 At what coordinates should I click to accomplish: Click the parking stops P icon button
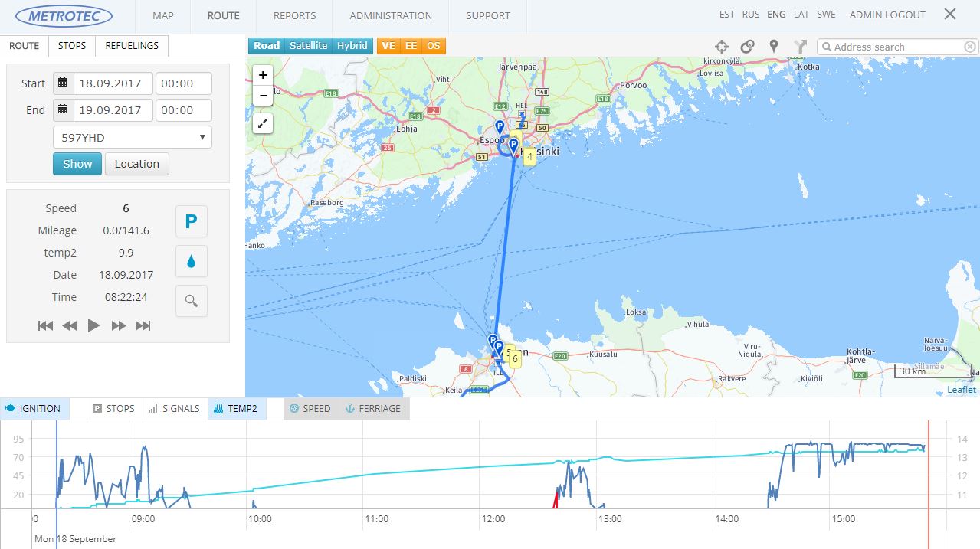[191, 221]
